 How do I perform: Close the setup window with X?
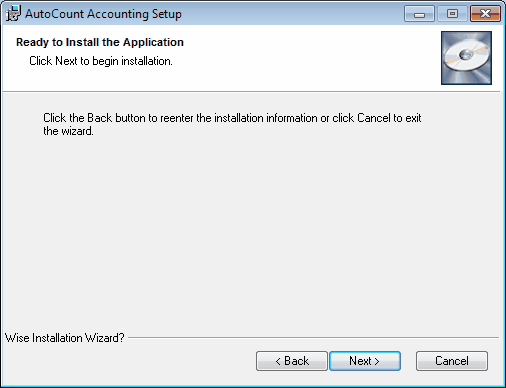[x=485, y=14]
